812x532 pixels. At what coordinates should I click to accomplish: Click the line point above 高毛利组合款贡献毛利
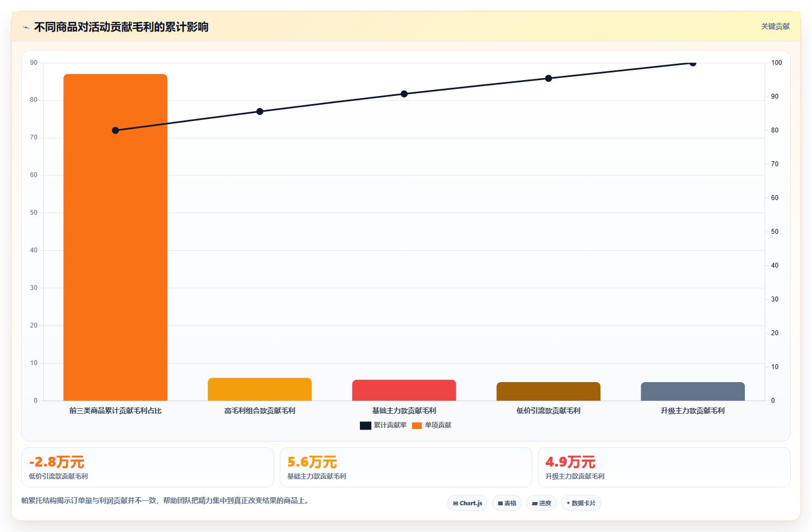(260, 111)
